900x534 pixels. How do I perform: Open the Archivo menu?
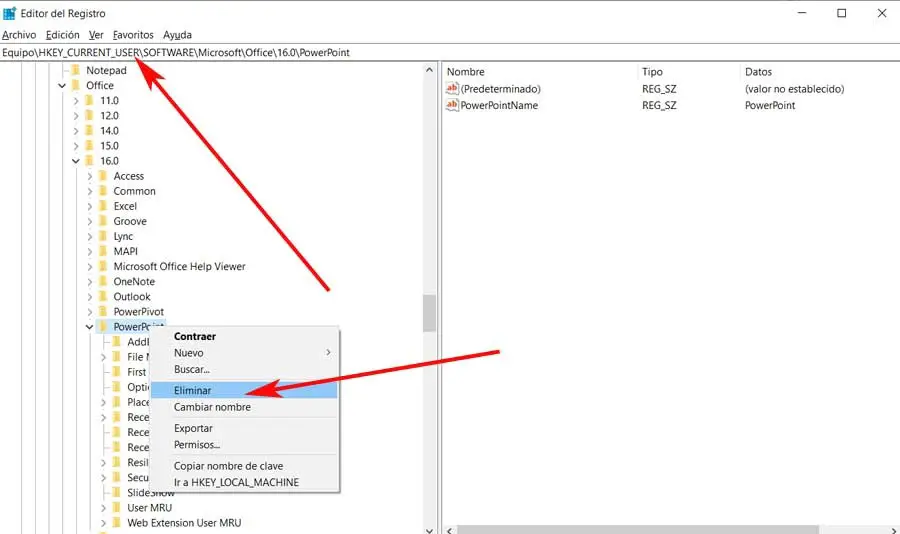[x=19, y=35]
